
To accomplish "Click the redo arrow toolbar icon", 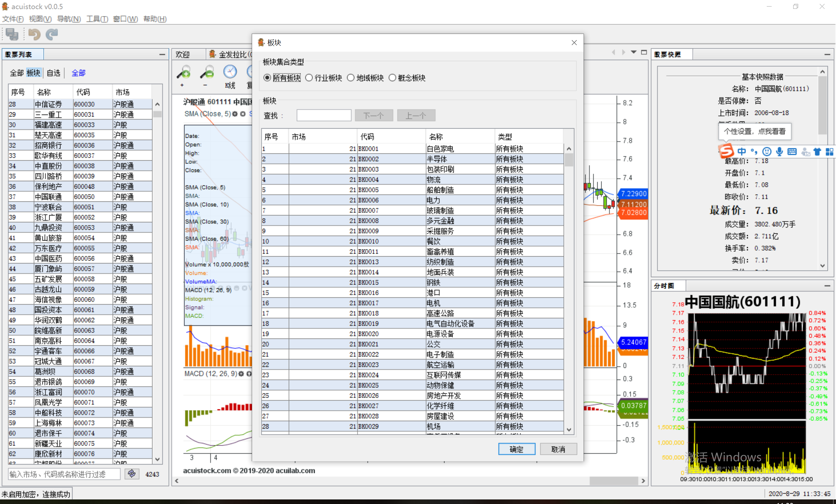I will [52, 34].
